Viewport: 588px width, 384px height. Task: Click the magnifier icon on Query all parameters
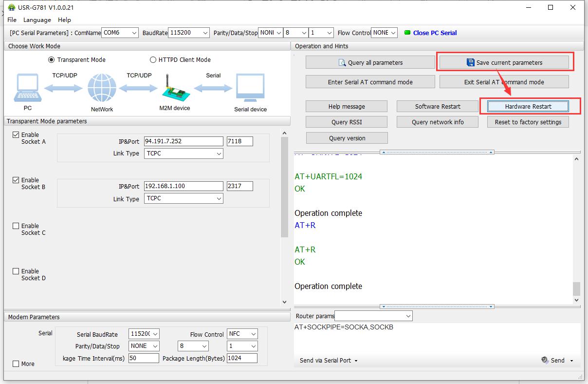pyautogui.click(x=342, y=62)
